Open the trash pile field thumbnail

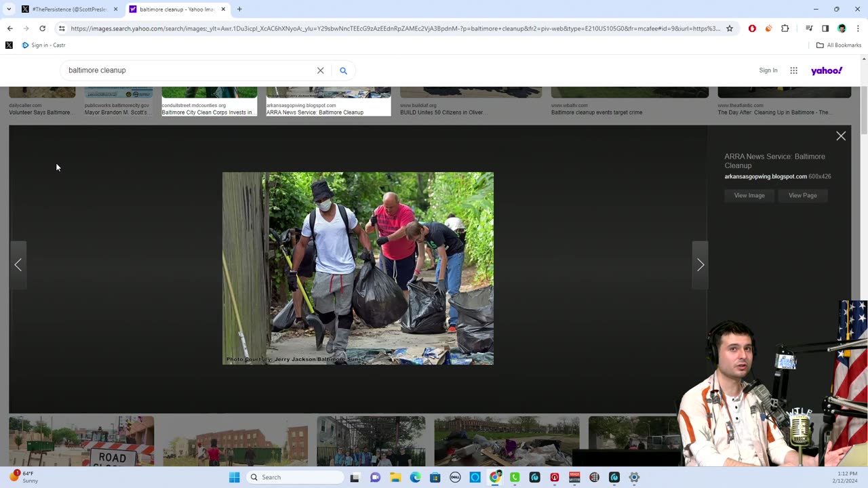[507, 441]
